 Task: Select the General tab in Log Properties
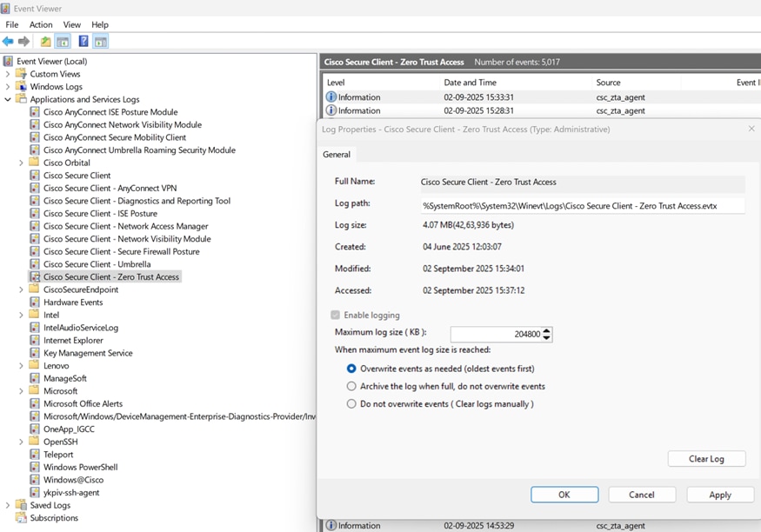[337, 154]
